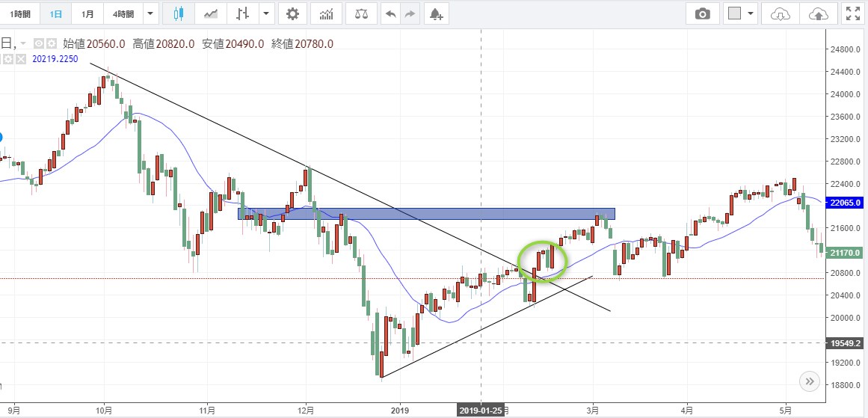Undo the last action with the left arrow

coord(391,14)
